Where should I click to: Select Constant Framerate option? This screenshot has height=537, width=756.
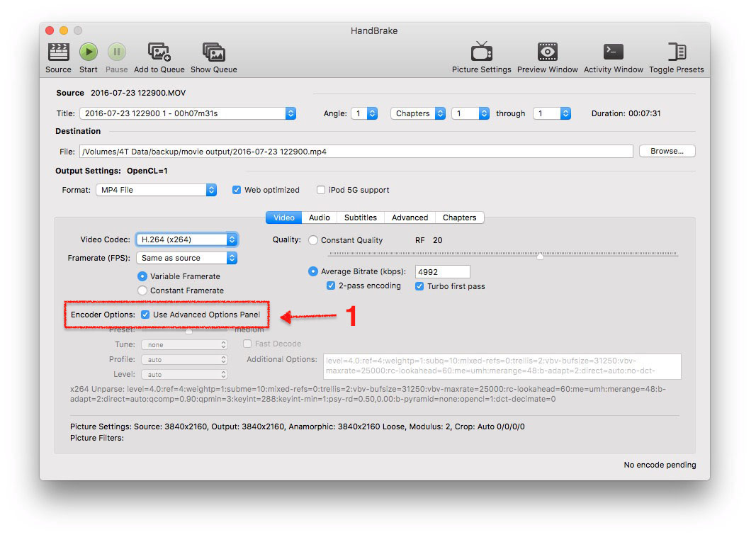coord(142,290)
